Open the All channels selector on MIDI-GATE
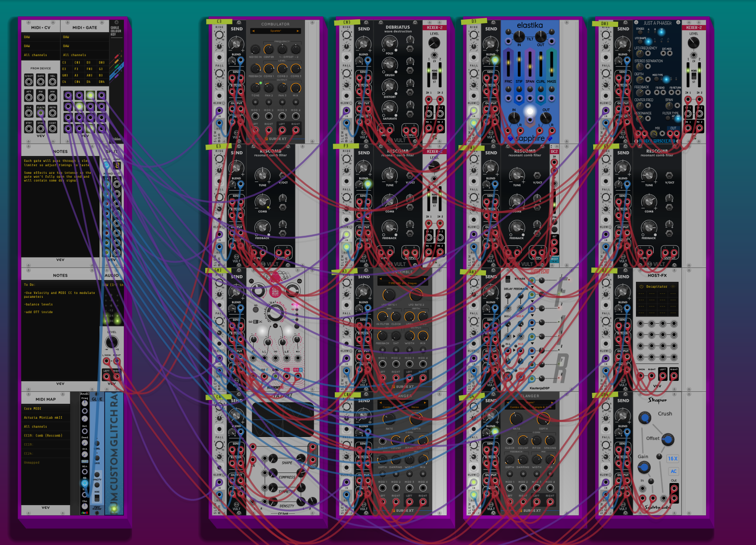The width and height of the screenshot is (756, 545). tap(85, 55)
